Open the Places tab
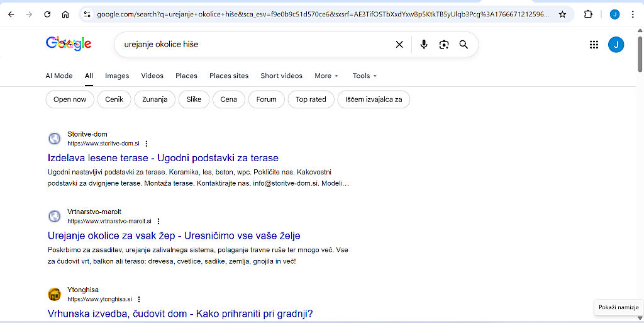The width and height of the screenshot is (644, 323). tap(186, 76)
